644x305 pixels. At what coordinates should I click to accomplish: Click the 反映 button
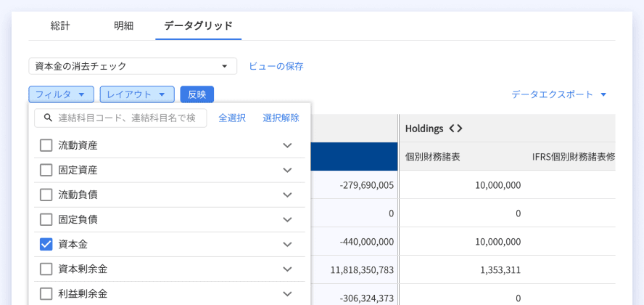197,94
